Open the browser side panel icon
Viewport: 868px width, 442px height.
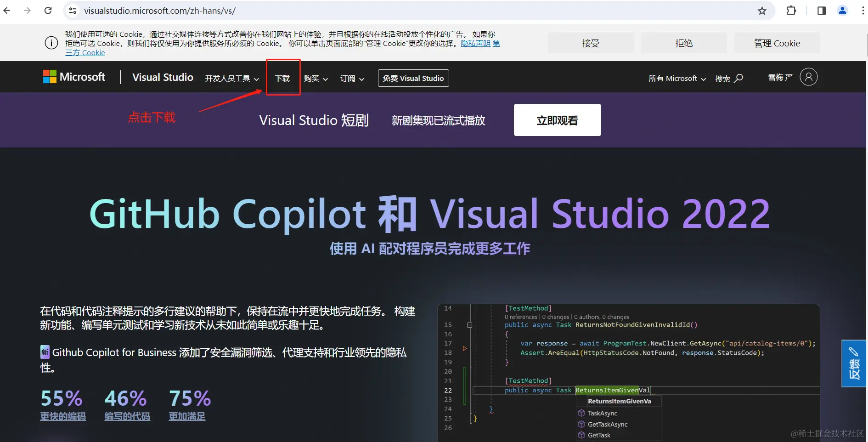point(822,11)
